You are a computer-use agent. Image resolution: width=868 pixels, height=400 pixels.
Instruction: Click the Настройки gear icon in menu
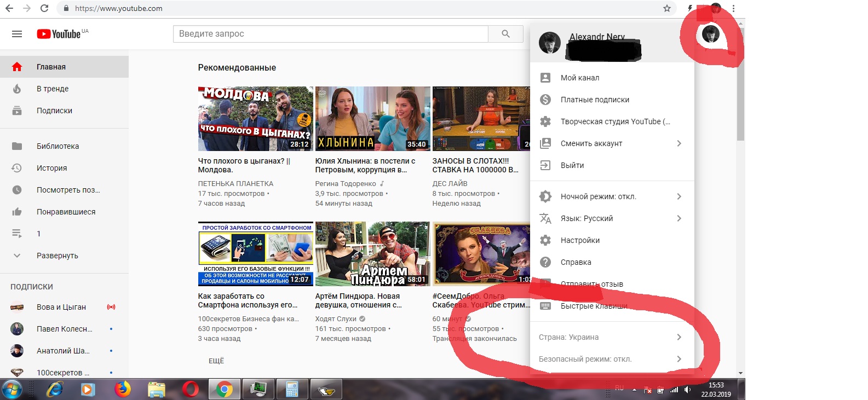[545, 240]
